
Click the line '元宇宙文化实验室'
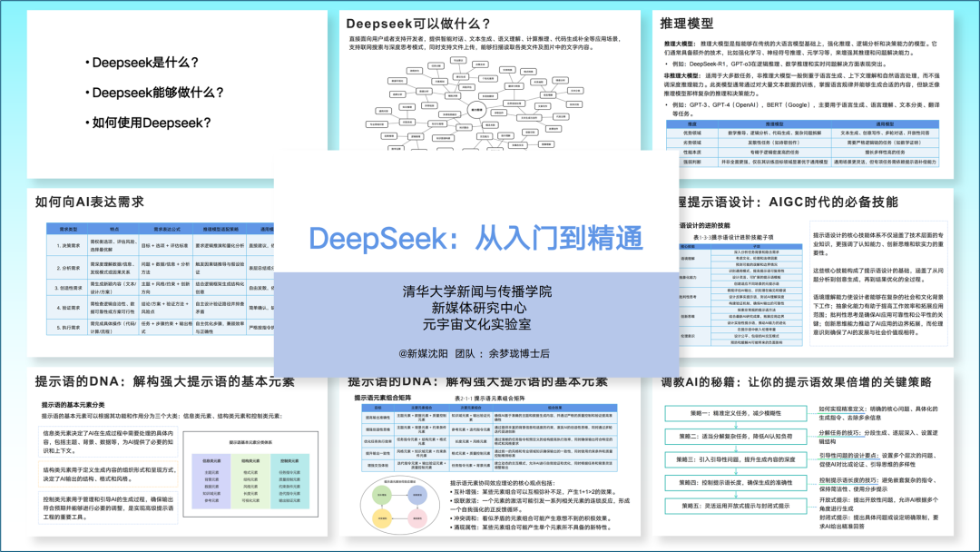(477, 324)
